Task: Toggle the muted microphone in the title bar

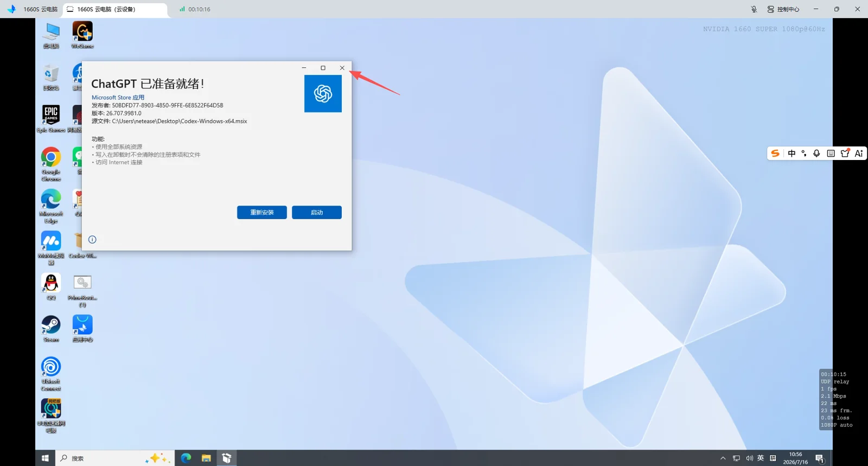Action: 754,9
